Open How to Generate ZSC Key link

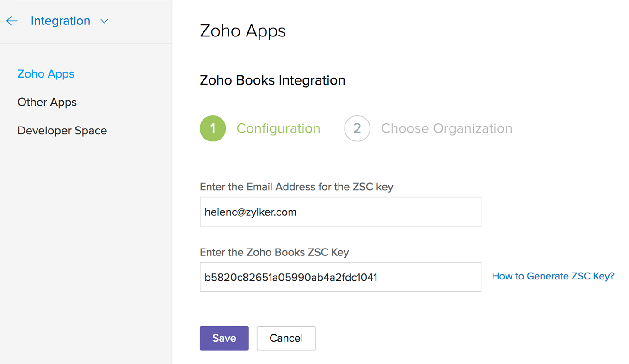(x=553, y=276)
